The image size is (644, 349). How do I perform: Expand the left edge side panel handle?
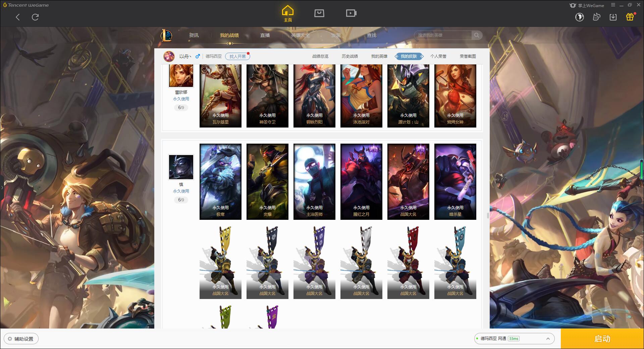[2, 188]
